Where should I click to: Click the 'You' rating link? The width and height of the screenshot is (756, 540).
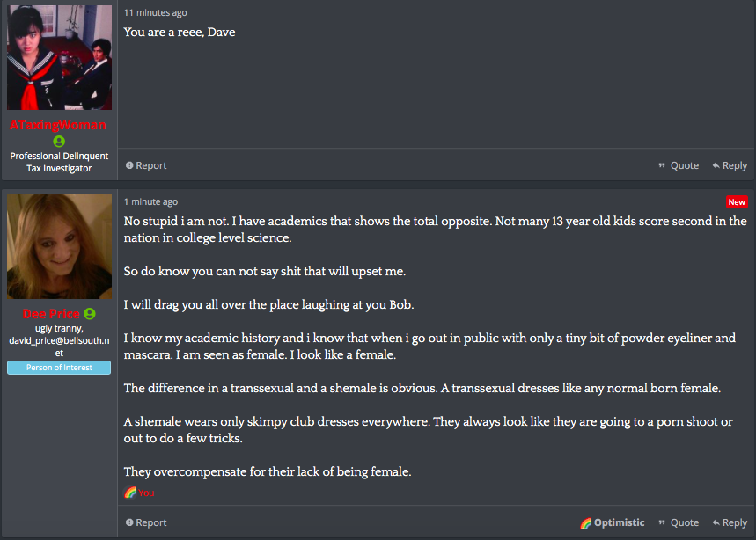pos(146,493)
